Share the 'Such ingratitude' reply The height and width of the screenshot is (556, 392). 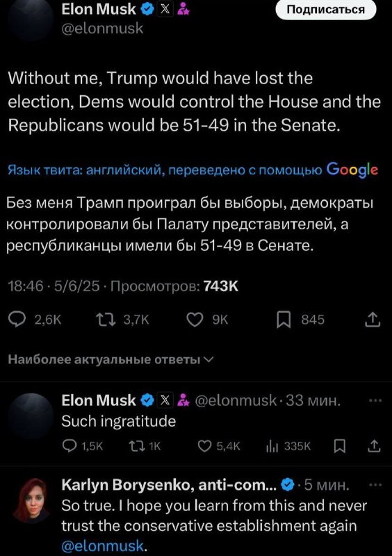tap(373, 446)
